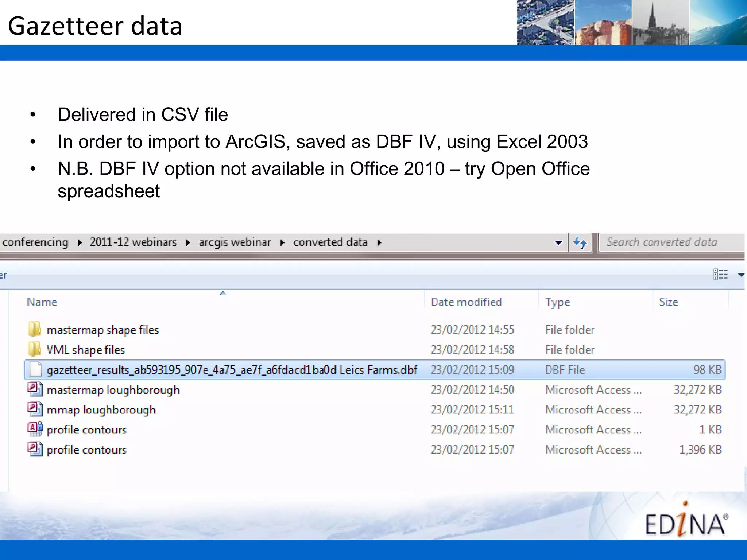Click the refresh icon beside address bar

580,242
